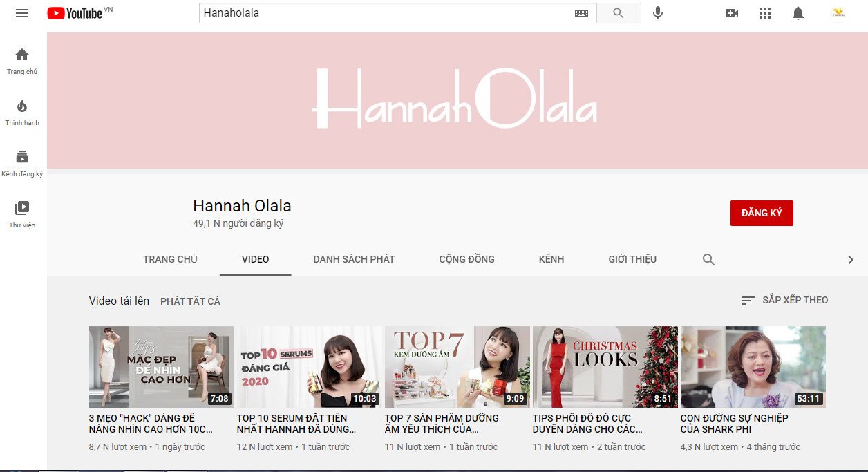This screenshot has width=868, height=472.
Task: Open the create video camera icon
Action: click(x=732, y=13)
